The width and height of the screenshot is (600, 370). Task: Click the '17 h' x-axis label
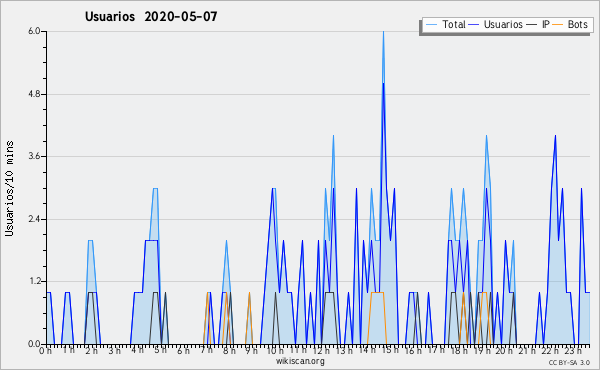coord(436,350)
